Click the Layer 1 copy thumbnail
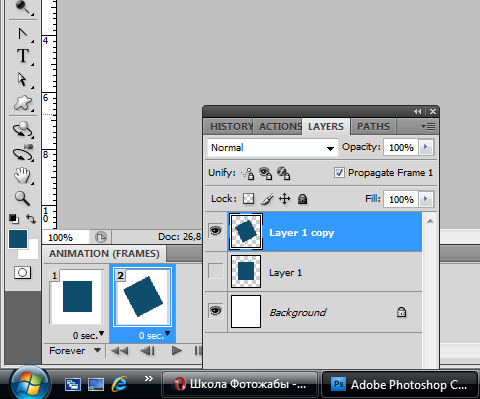The image size is (480, 399). [x=246, y=231]
